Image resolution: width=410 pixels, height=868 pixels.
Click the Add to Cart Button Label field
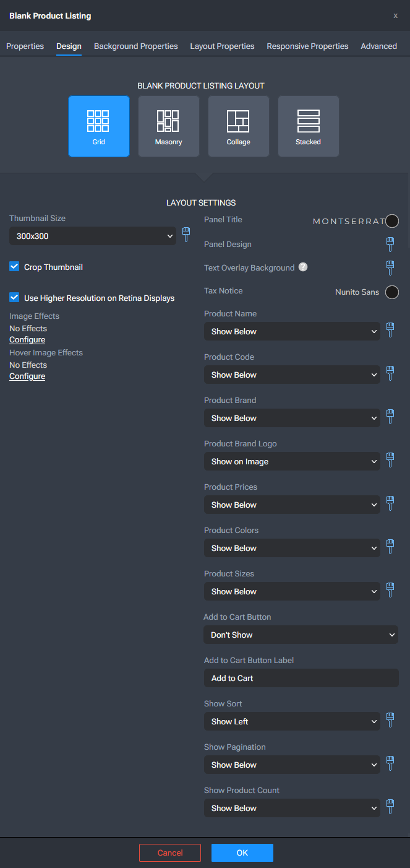tap(301, 678)
